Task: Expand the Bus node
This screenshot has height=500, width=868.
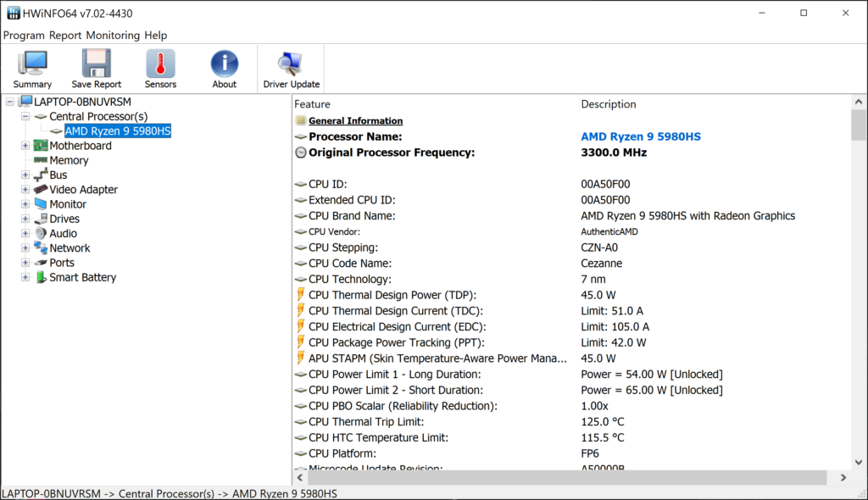Action: (x=25, y=175)
